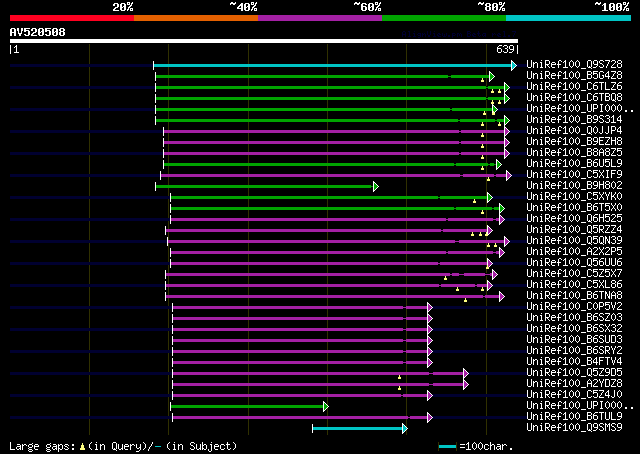Click the green arrowhead ending B9H802 alignment
Screen dimensions: 640x454
coord(376,187)
